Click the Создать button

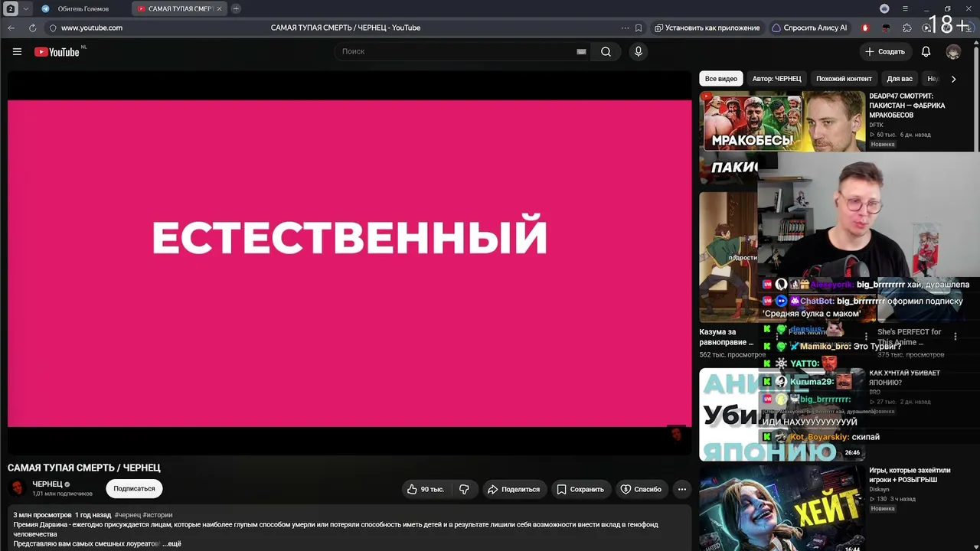pyautogui.click(x=885, y=51)
